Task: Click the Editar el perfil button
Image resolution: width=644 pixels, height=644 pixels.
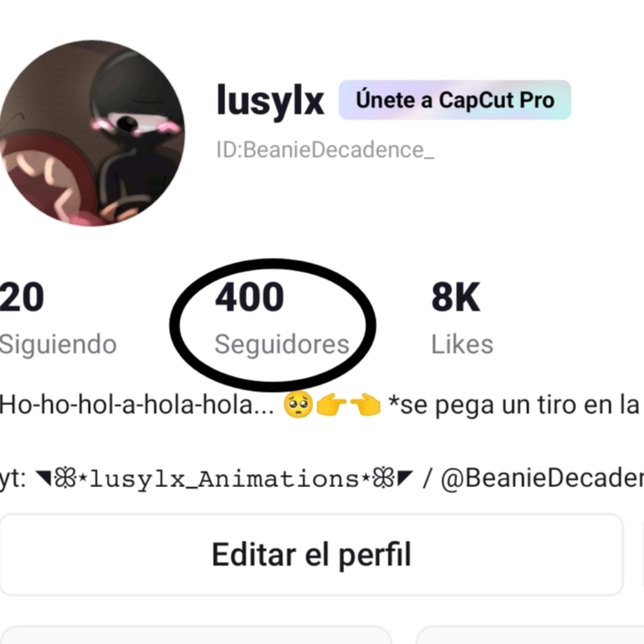Action: pyautogui.click(x=311, y=555)
